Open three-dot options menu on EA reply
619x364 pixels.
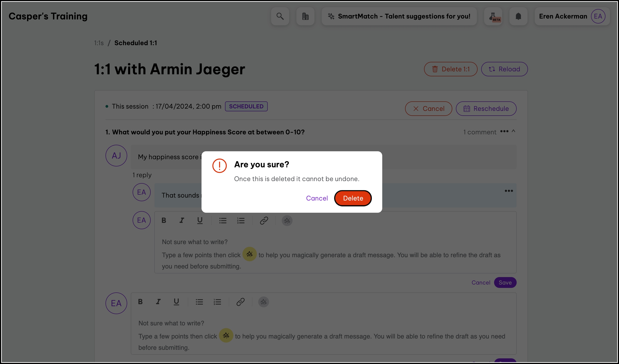pyautogui.click(x=509, y=191)
